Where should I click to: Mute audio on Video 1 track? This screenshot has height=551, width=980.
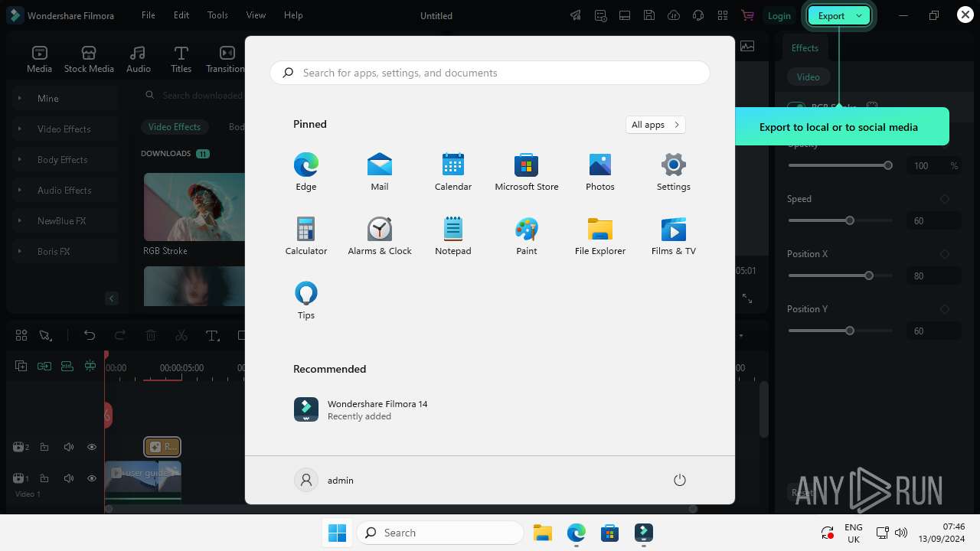point(69,478)
